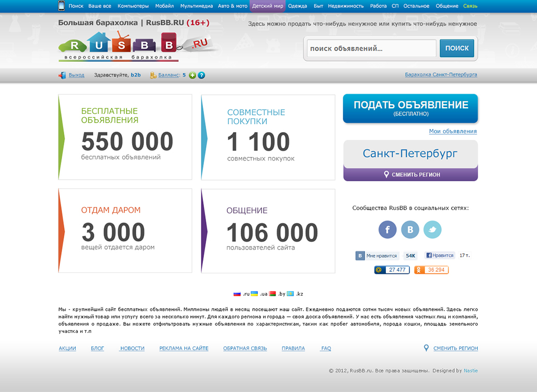This screenshot has height=392, width=537.
Task: Open footer 'ПРАВИЛА' link
Action: 293,348
